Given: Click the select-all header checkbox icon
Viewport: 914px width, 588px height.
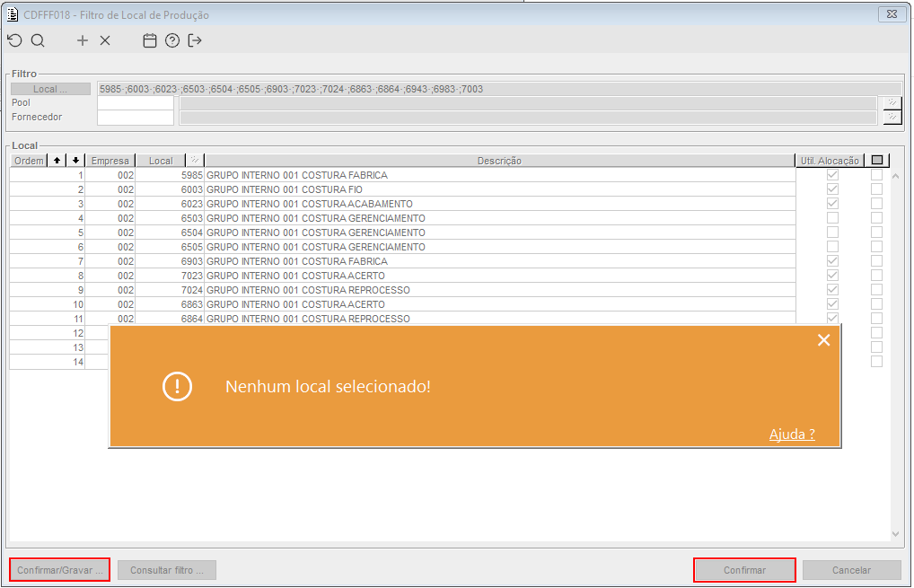Looking at the screenshot, I should [876, 161].
